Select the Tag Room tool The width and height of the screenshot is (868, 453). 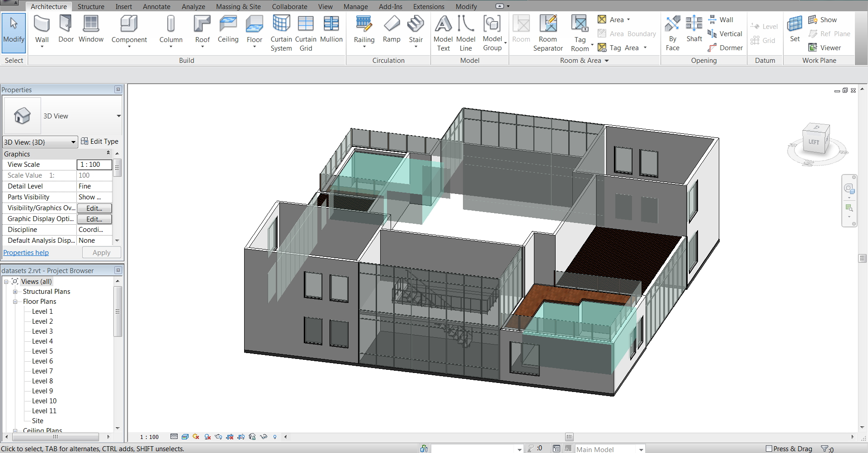[x=580, y=33]
